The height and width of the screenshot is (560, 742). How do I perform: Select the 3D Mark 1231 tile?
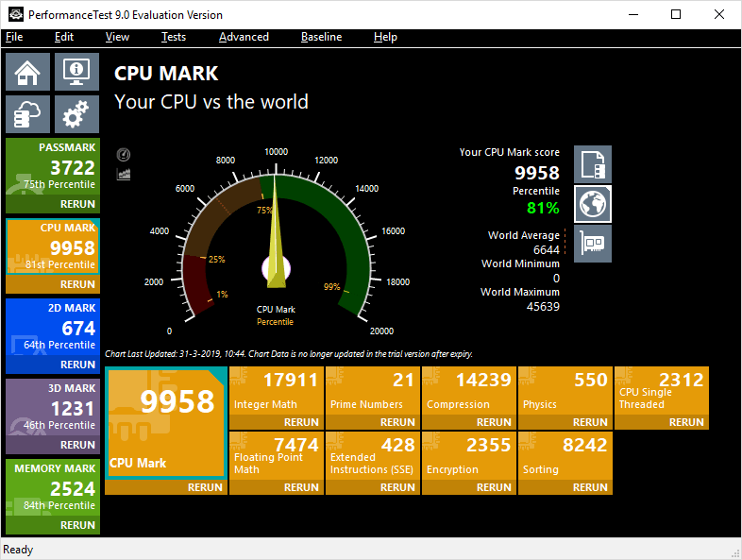(x=53, y=407)
